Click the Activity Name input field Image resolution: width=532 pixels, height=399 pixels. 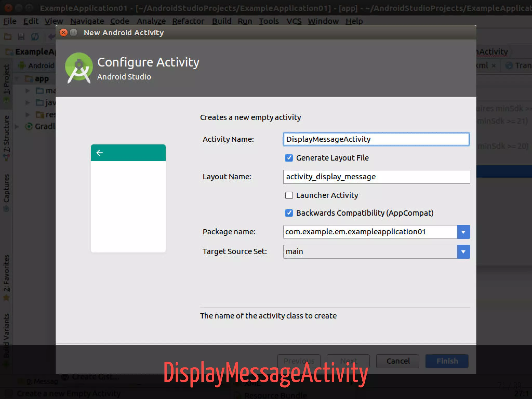(x=376, y=139)
